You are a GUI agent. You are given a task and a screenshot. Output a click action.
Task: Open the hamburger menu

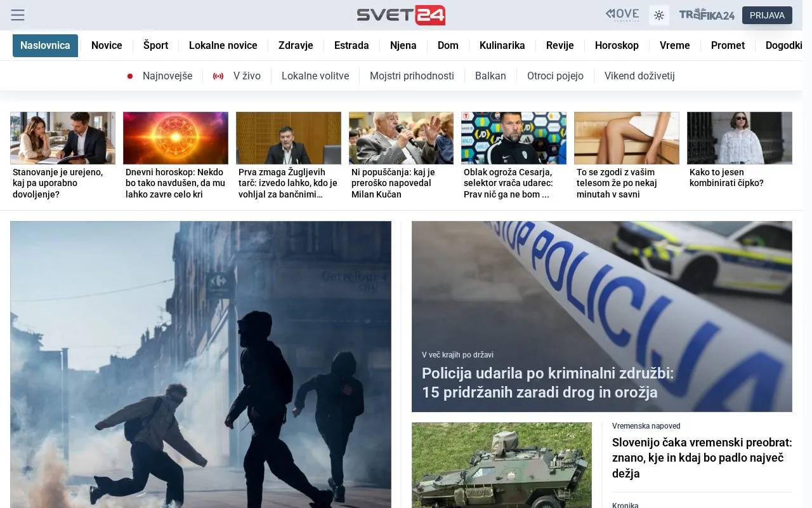click(x=18, y=15)
